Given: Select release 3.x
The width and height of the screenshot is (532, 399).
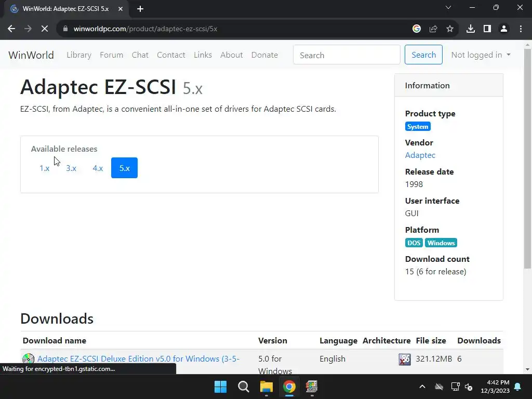Looking at the screenshot, I should [x=71, y=168].
